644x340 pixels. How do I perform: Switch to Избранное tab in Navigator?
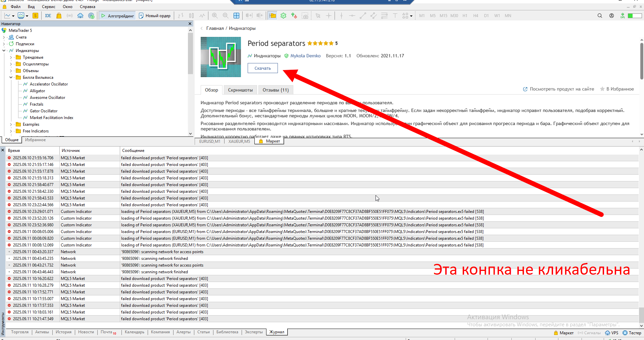[x=35, y=140]
